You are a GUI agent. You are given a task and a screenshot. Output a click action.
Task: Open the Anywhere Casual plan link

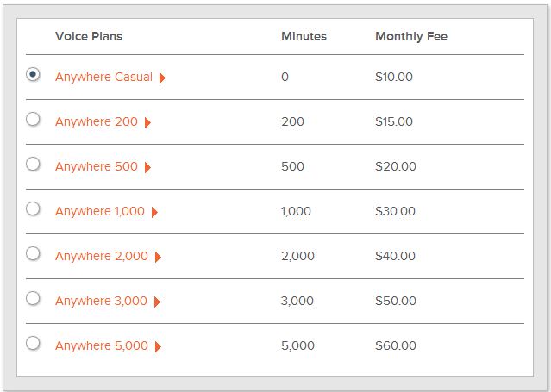103,77
